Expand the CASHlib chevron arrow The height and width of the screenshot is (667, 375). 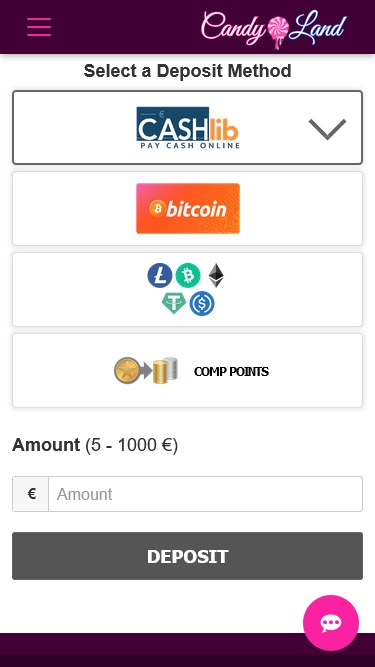pos(327,129)
